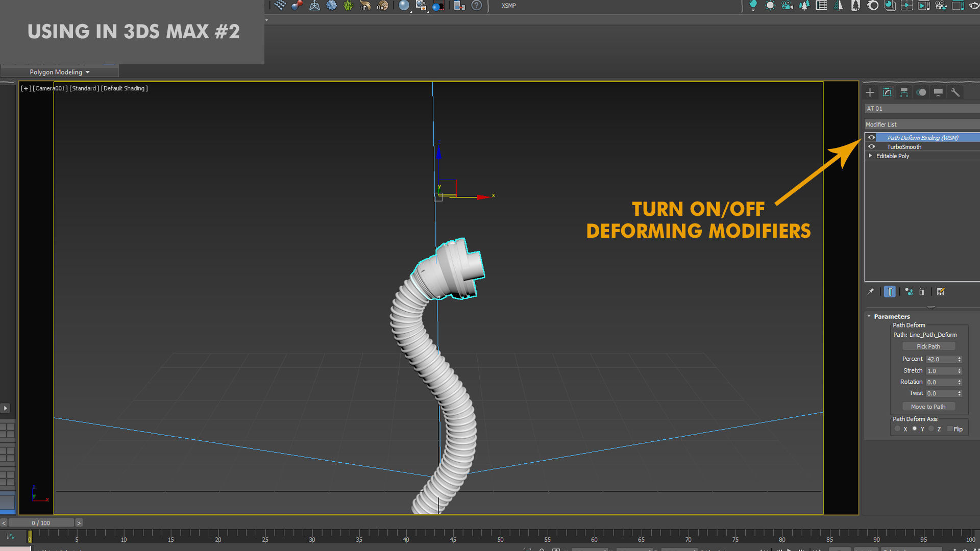The width and height of the screenshot is (980, 551).
Task: Click the AT 01 object name field
Action: (922, 109)
